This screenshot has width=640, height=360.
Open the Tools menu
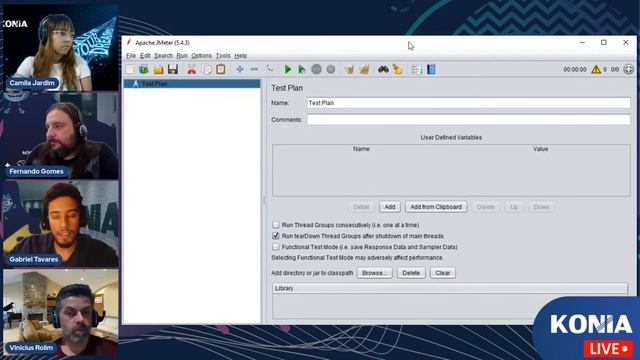click(x=223, y=56)
